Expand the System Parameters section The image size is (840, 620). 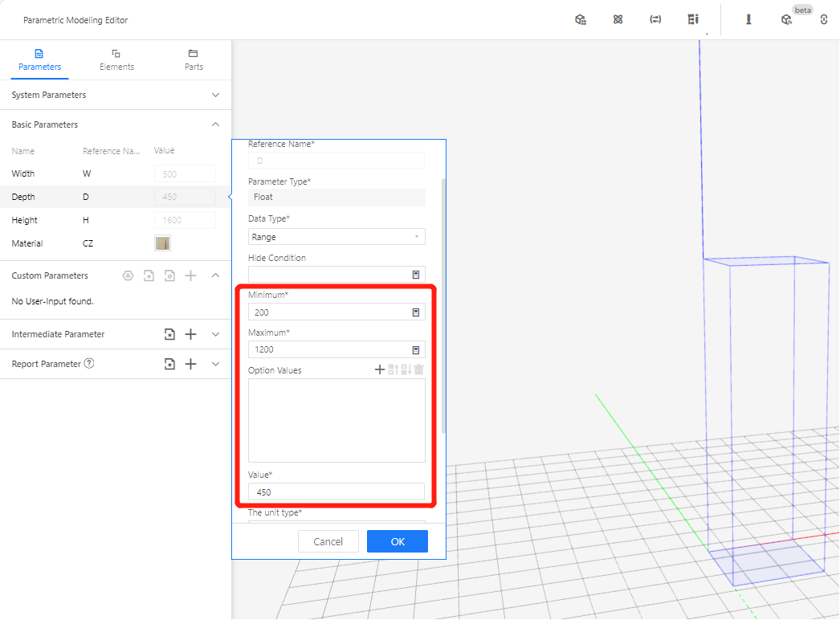[215, 95]
